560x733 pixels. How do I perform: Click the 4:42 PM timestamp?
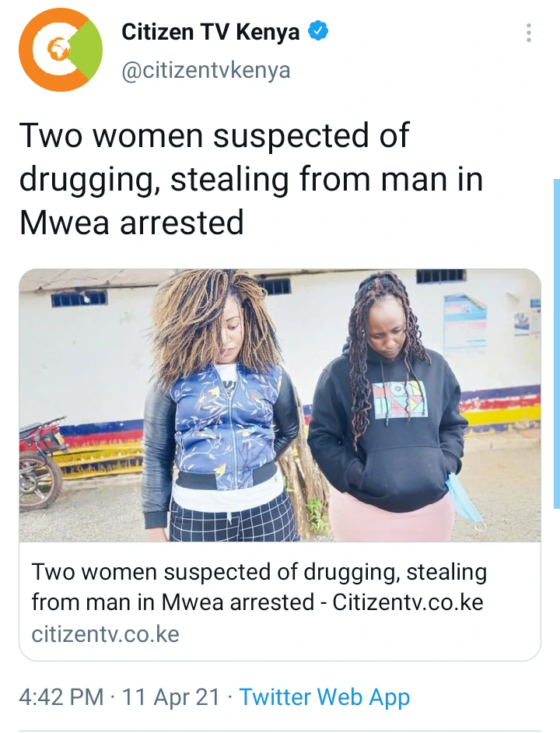[x=61, y=697]
